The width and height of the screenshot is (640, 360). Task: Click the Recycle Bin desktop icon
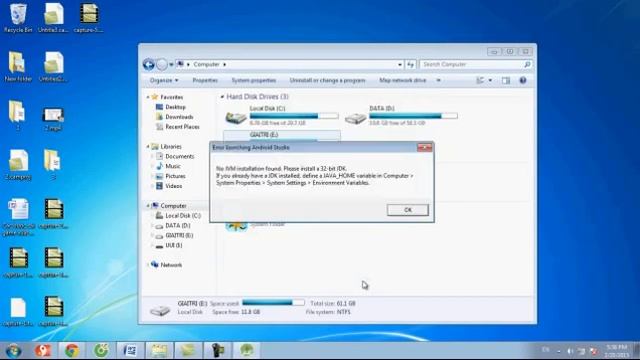pos(18,18)
